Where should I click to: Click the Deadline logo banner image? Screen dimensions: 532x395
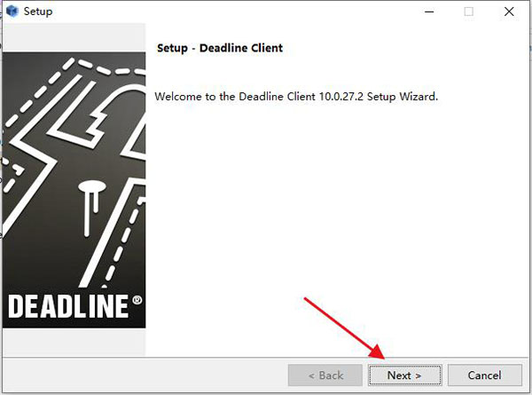(x=74, y=190)
